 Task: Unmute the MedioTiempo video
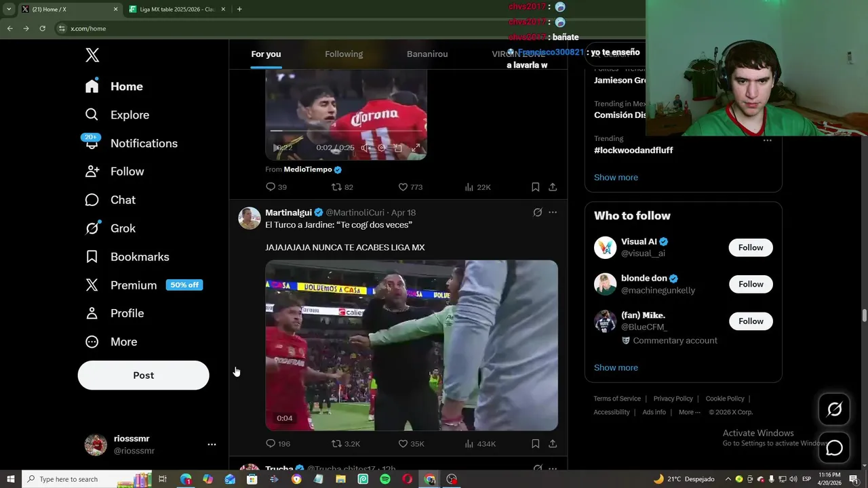pyautogui.click(x=366, y=148)
